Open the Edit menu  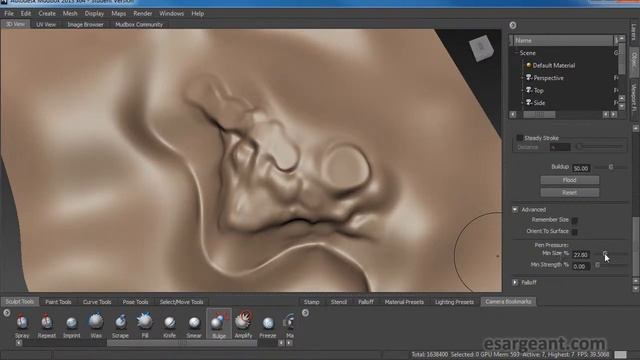point(26,13)
